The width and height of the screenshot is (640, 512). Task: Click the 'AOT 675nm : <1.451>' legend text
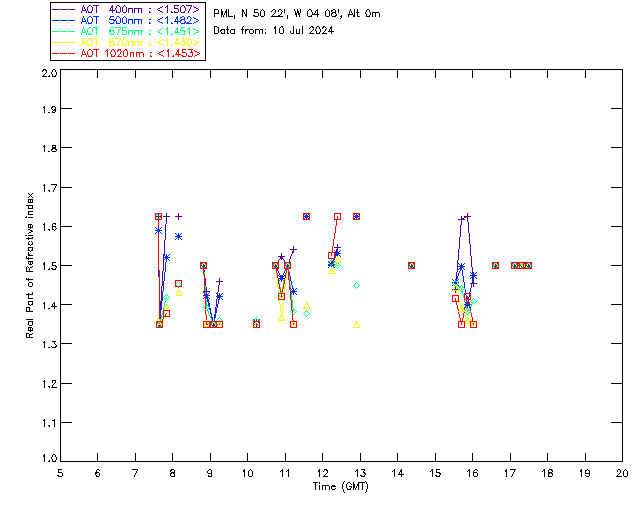[140, 31]
